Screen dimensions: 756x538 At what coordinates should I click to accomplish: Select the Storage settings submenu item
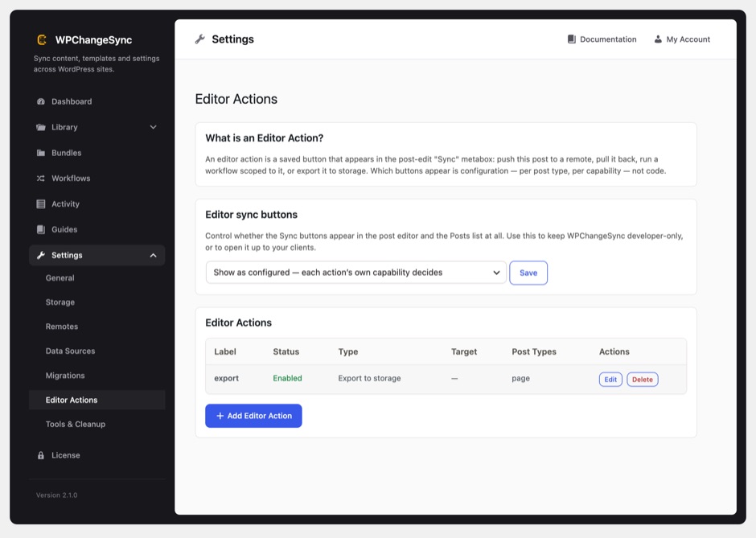(x=97, y=302)
